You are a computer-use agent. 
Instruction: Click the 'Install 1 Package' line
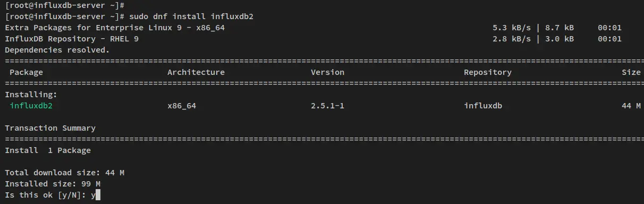[48, 150]
